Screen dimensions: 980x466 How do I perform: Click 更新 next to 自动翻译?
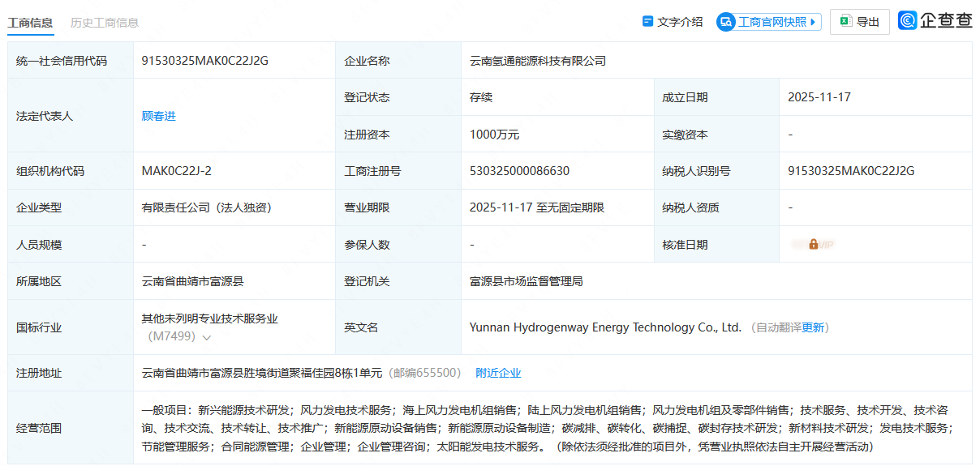coord(813,327)
